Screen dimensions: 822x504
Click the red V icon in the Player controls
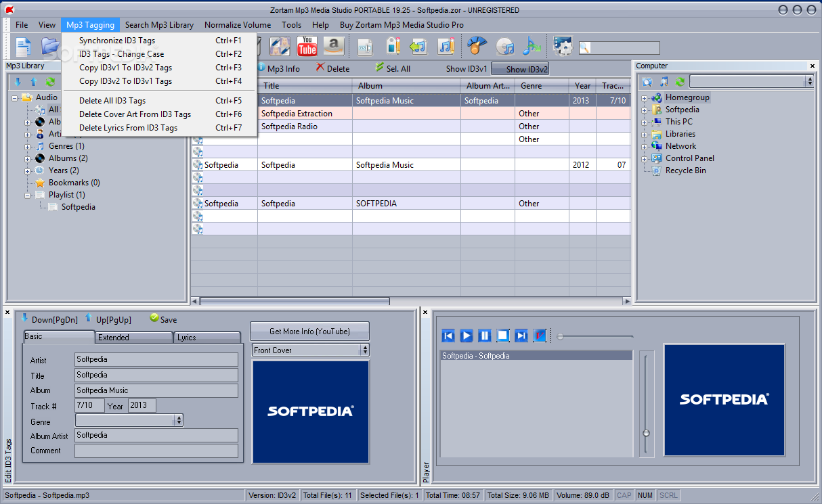[540, 336]
